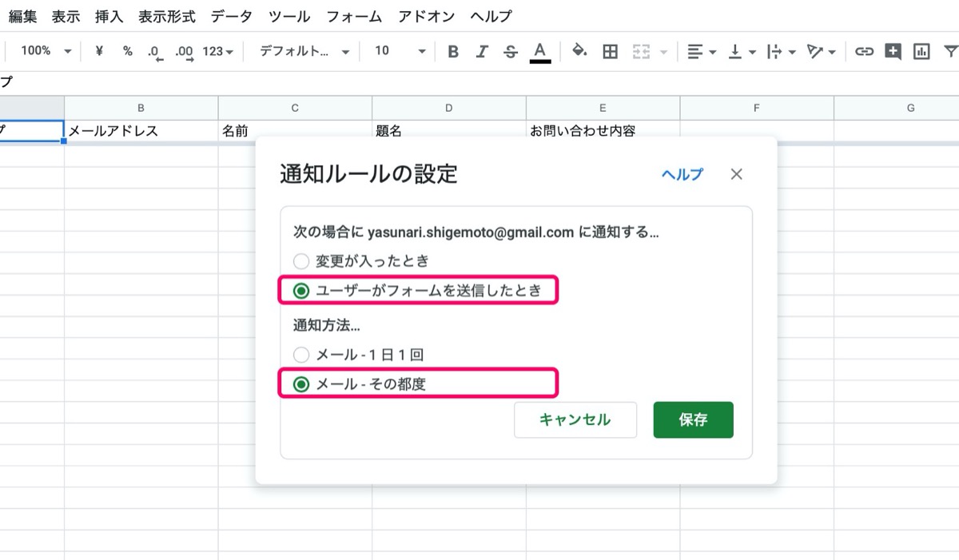Open the 挿入 menu
959x560 pixels.
tap(109, 16)
